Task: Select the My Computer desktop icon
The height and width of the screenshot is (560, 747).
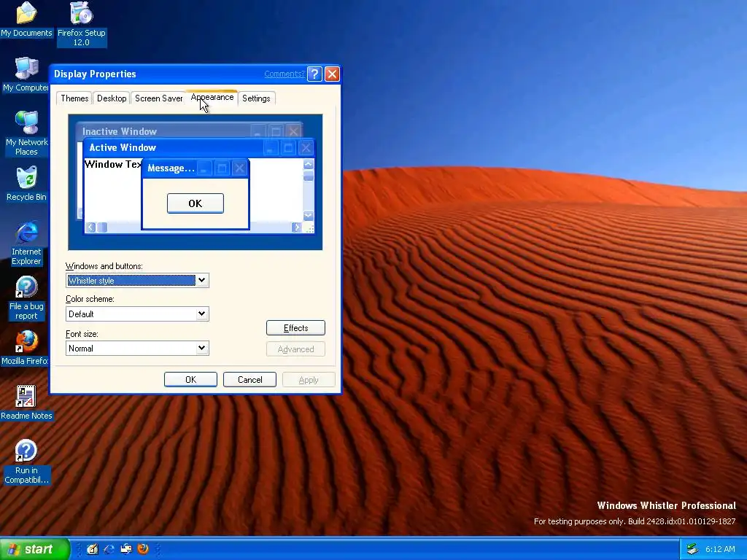Action: 26,74
